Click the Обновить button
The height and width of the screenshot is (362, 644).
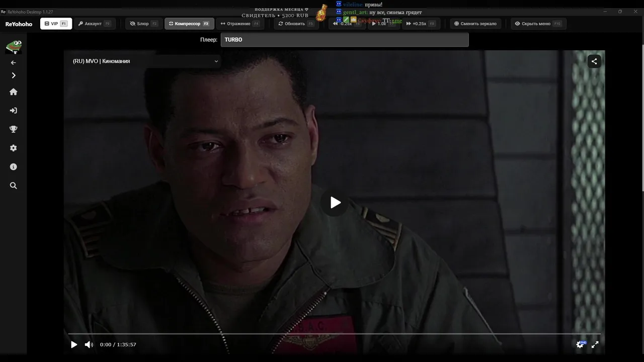(x=296, y=24)
